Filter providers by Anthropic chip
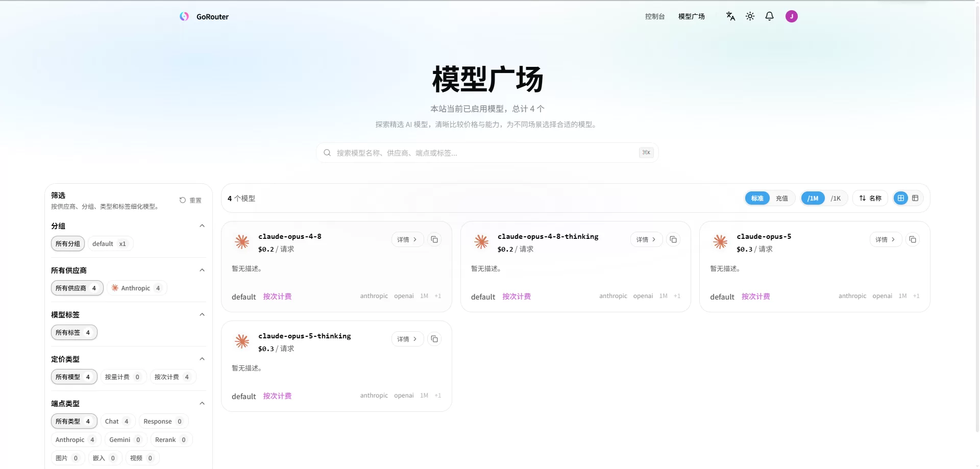The width and height of the screenshot is (980, 469). (x=137, y=288)
